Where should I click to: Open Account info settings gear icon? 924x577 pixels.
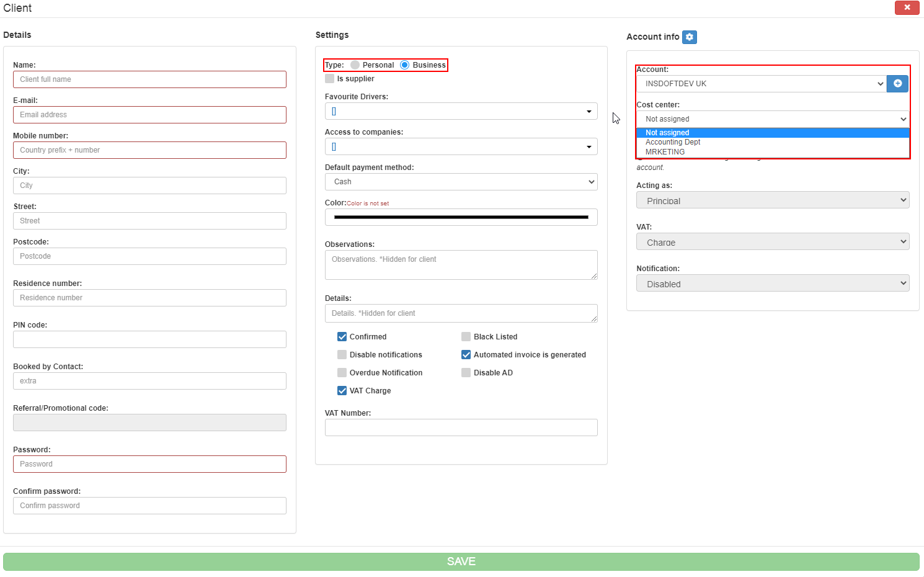pos(689,37)
